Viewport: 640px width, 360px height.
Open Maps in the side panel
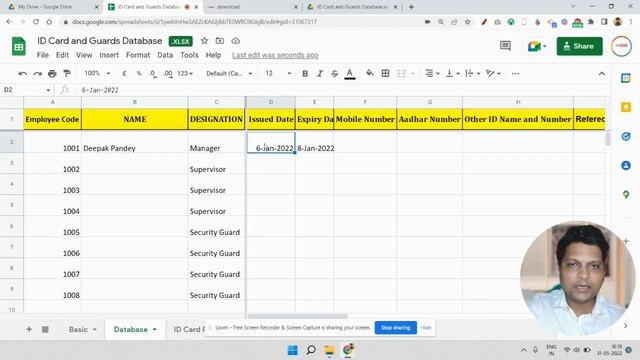[x=626, y=195]
